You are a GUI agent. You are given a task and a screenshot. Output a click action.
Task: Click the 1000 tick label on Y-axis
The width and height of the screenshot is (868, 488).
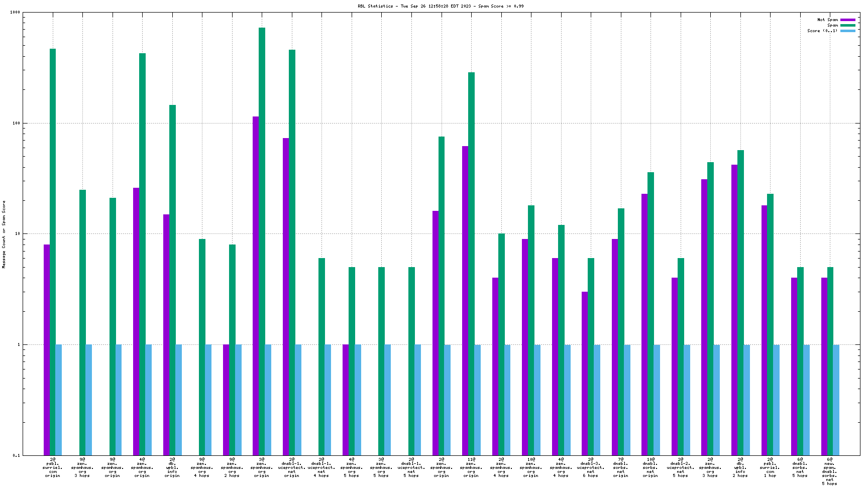pos(15,13)
